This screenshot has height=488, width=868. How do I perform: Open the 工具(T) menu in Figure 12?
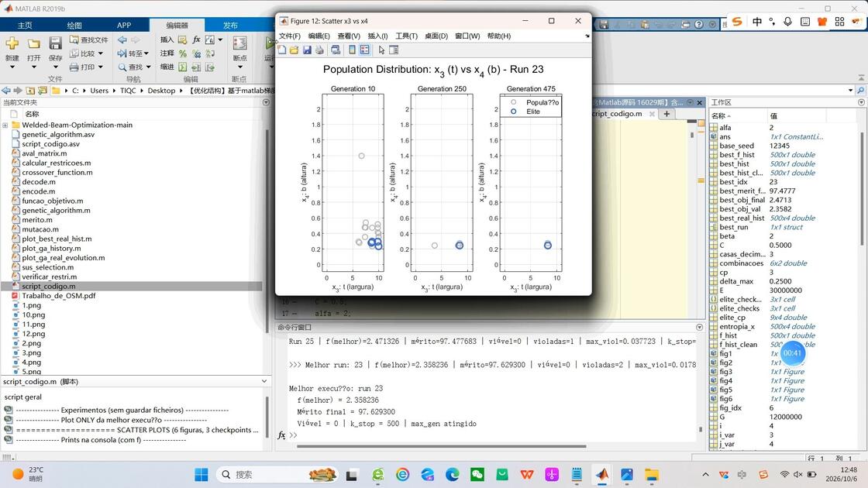406,36
